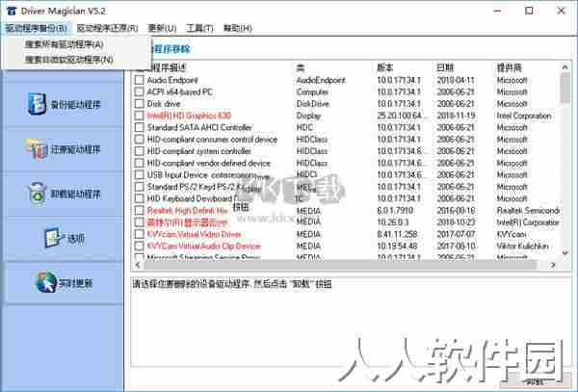Viewport: 578px width, 392px height.
Task: Click the 还原驱动程序 sidebar button
Action: pyautogui.click(x=63, y=149)
